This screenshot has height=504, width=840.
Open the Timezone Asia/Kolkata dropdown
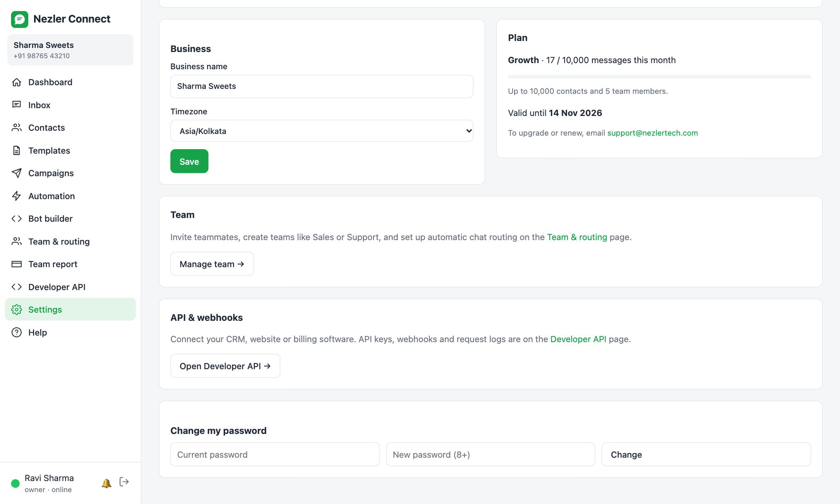click(x=322, y=131)
